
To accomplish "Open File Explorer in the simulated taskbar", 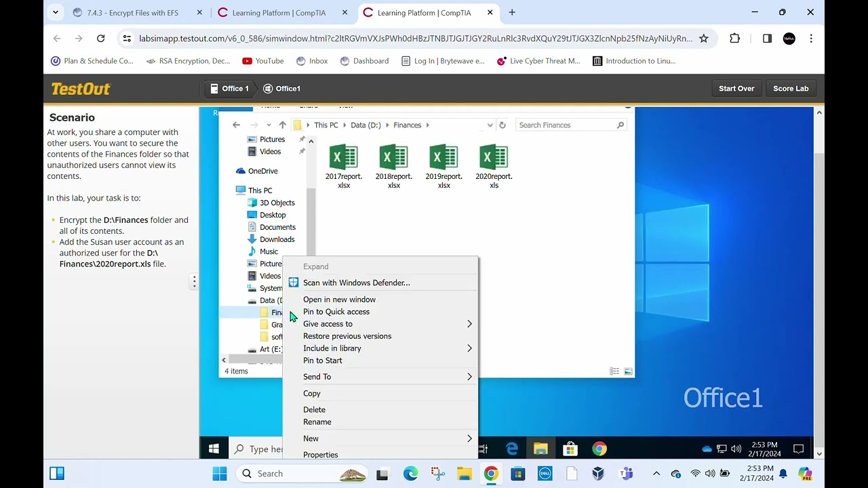I will (540, 449).
